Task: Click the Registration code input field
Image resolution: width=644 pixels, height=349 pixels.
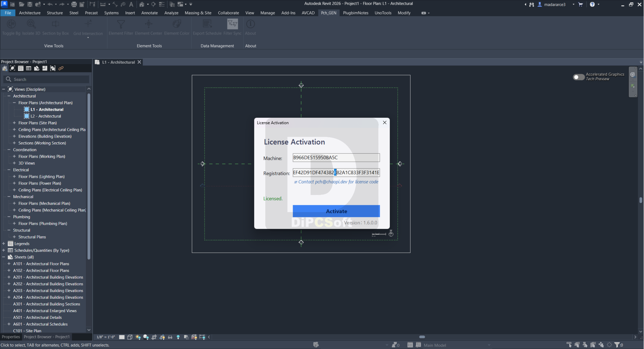Action: point(336,172)
